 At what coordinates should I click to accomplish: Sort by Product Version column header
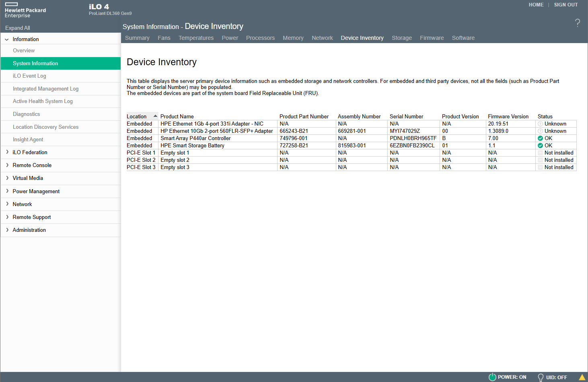461,116
